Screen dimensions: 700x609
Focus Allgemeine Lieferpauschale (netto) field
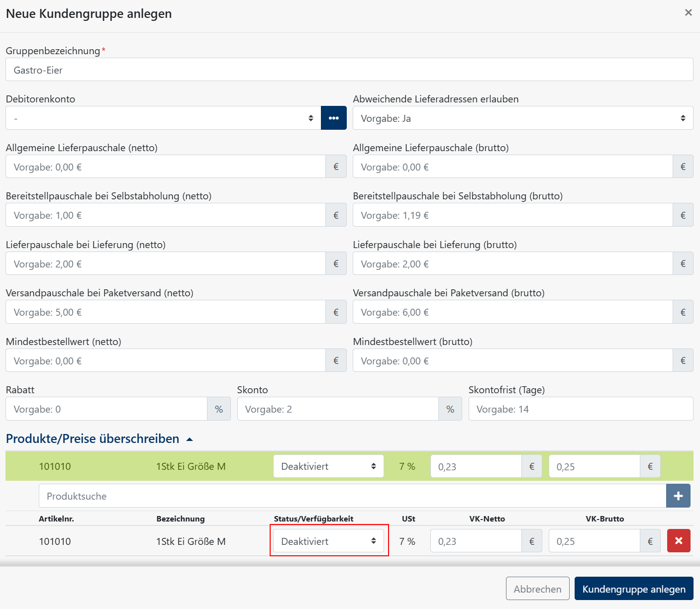coord(166,167)
